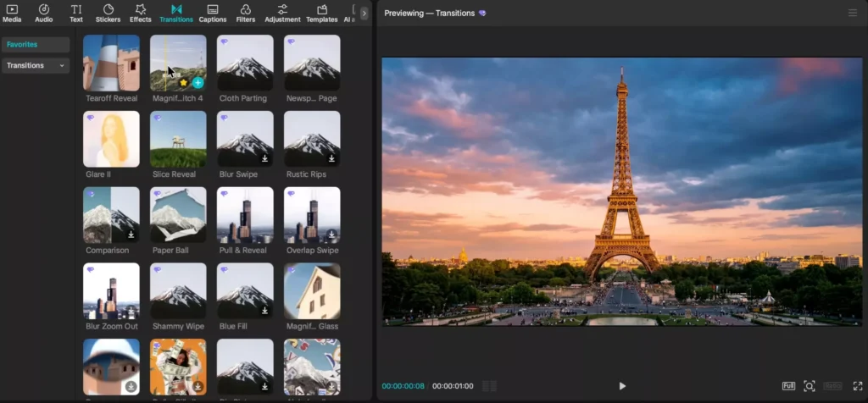
Task: Click the Pro badge on Paper Ball
Action: click(158, 194)
